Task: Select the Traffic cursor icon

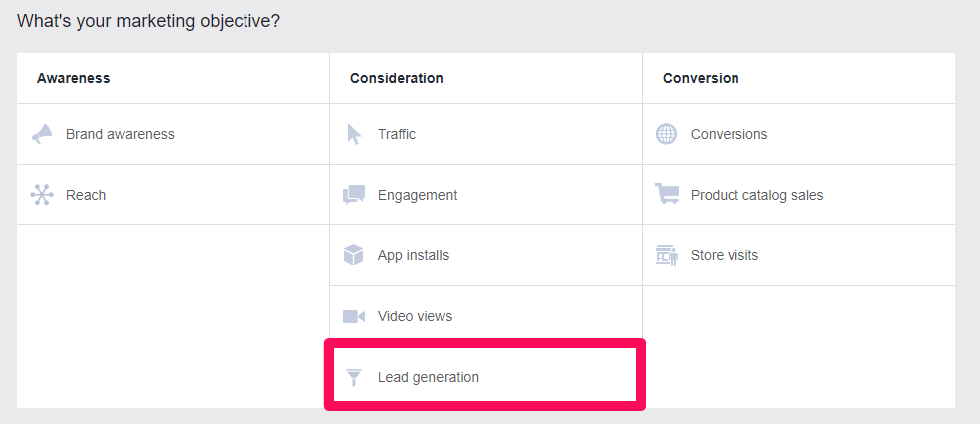Action: point(354,134)
